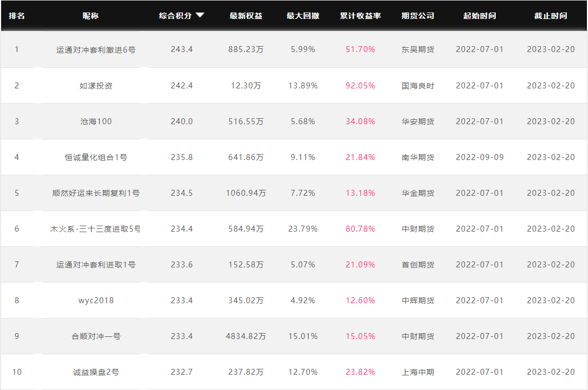Viewport: 588px width, 390px height.
Task: Open account 恒诚量化组合1号
Action: click(x=96, y=157)
